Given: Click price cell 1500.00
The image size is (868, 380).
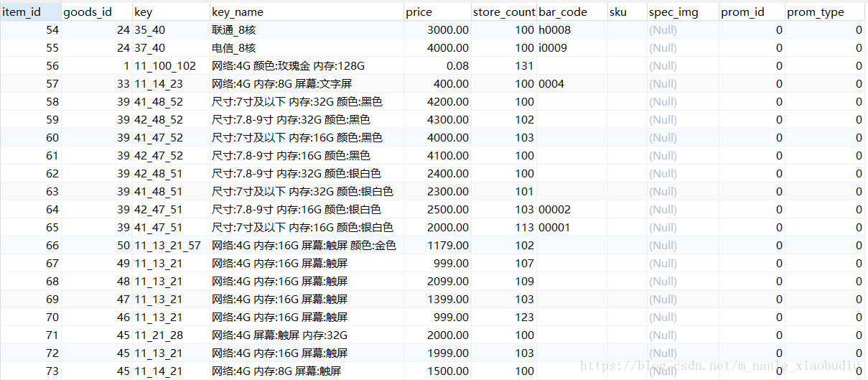Looking at the screenshot, I should pos(437,371).
